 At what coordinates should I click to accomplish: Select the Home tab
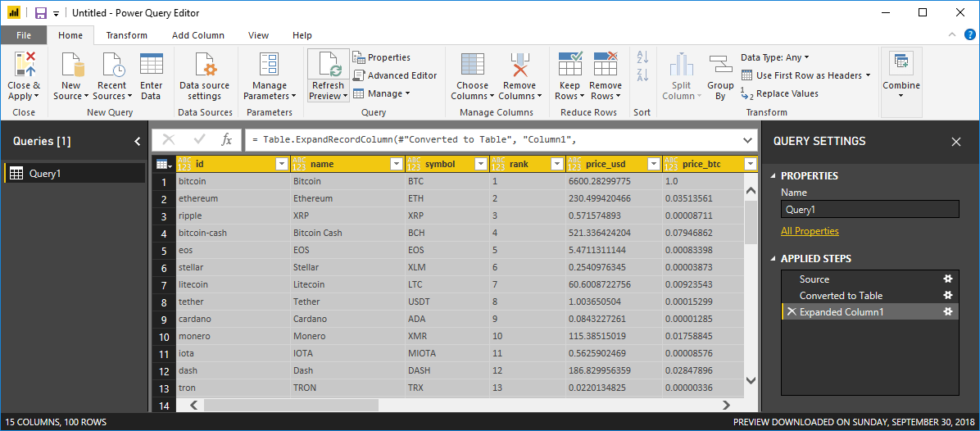(70, 35)
